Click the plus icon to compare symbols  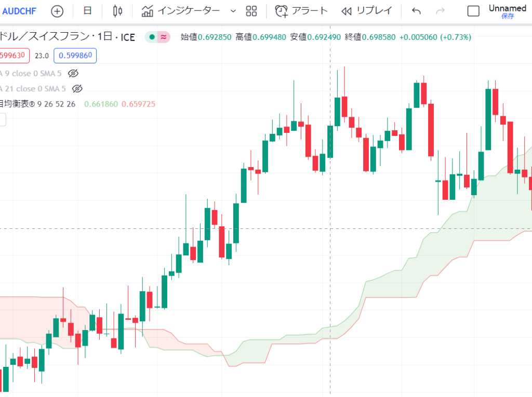coord(57,11)
